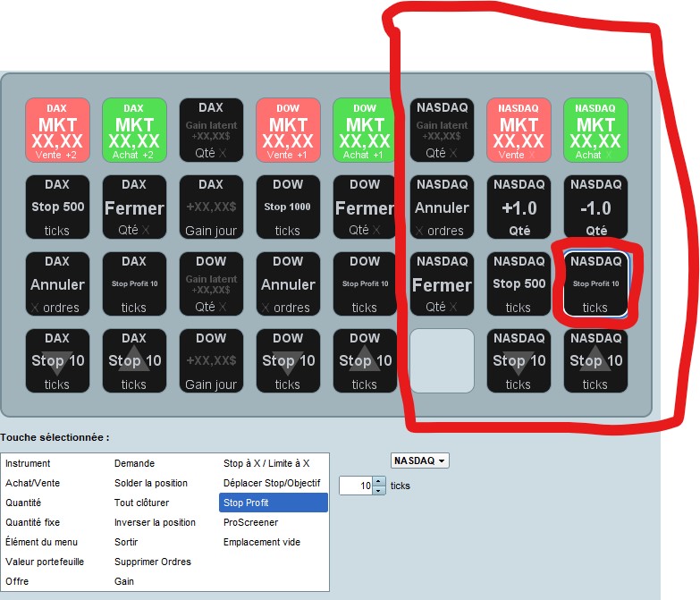This screenshot has width=700, height=600.
Task: Select the red DOW MKT Vente +1 key
Action: click(288, 130)
